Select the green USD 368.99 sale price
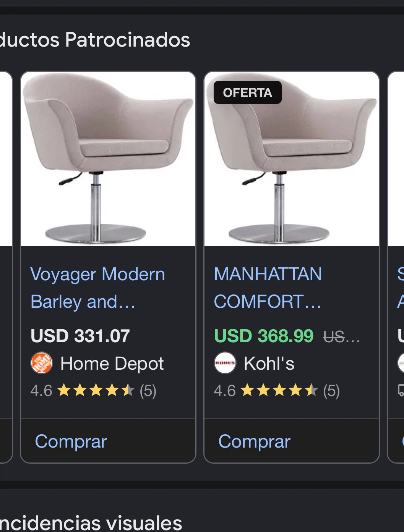Viewport: 404px width, 532px height. pos(264,336)
